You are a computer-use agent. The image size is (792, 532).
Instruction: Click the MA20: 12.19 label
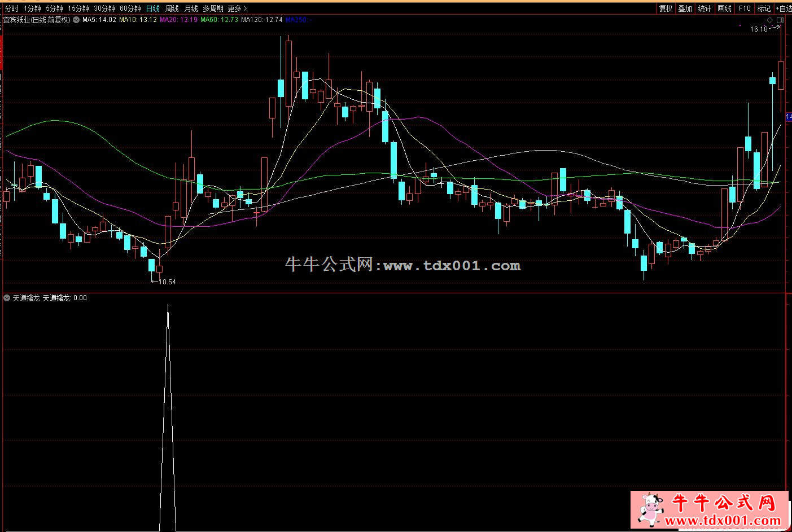pos(178,20)
